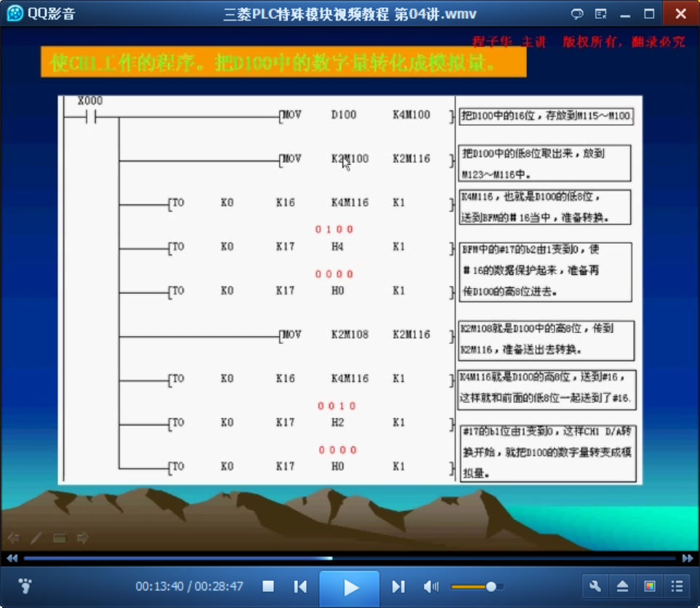This screenshot has height=608, width=700.
Task: Click the eject/open file icon
Action: tap(622, 586)
